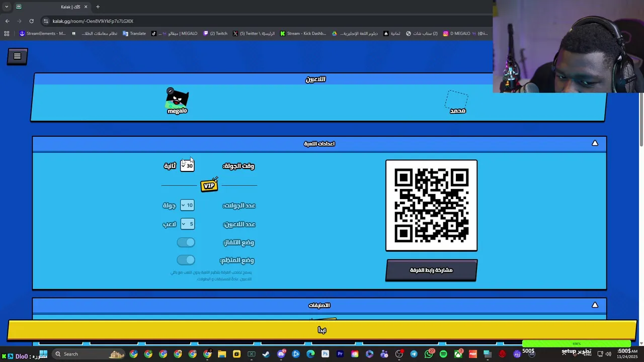Viewport: 644px width, 362px height.
Task: Select the Kalak browser tab
Action: 51,7
